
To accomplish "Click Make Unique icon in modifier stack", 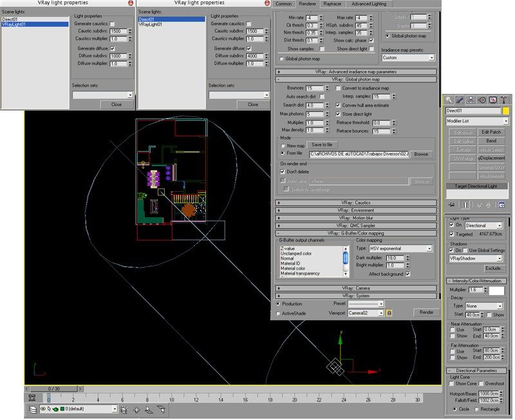I will pos(479,205).
